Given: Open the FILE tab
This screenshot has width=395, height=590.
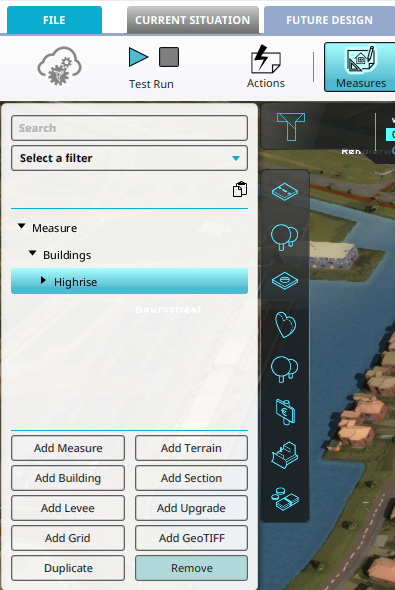Looking at the screenshot, I should click(54, 20).
